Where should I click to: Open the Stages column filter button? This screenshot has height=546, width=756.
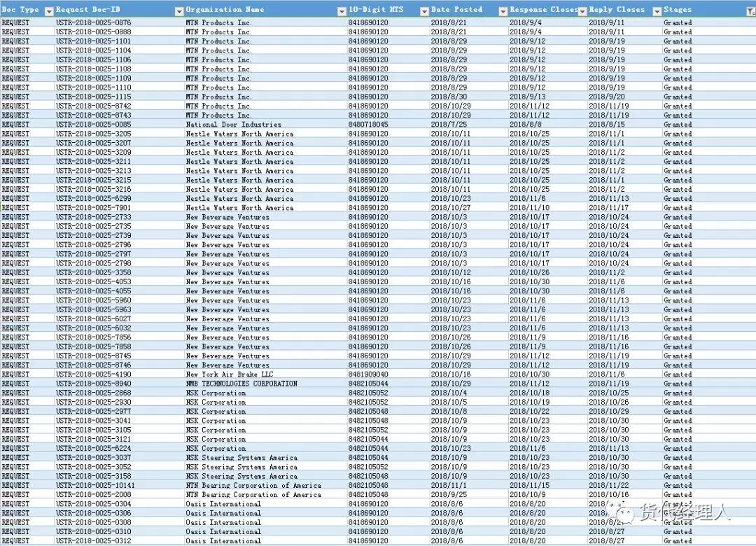pos(750,11)
